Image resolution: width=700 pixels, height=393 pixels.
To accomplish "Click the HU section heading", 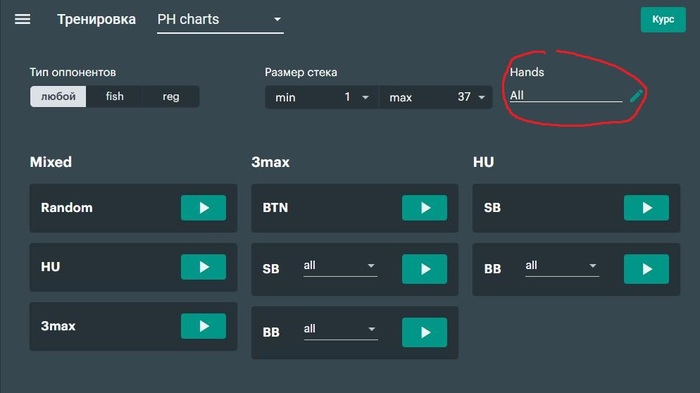I will pos(483,162).
